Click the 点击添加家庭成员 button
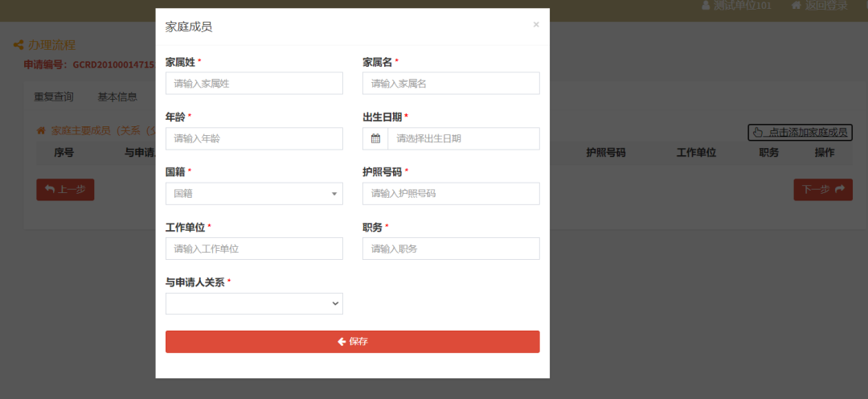The image size is (868, 399). pos(800,132)
